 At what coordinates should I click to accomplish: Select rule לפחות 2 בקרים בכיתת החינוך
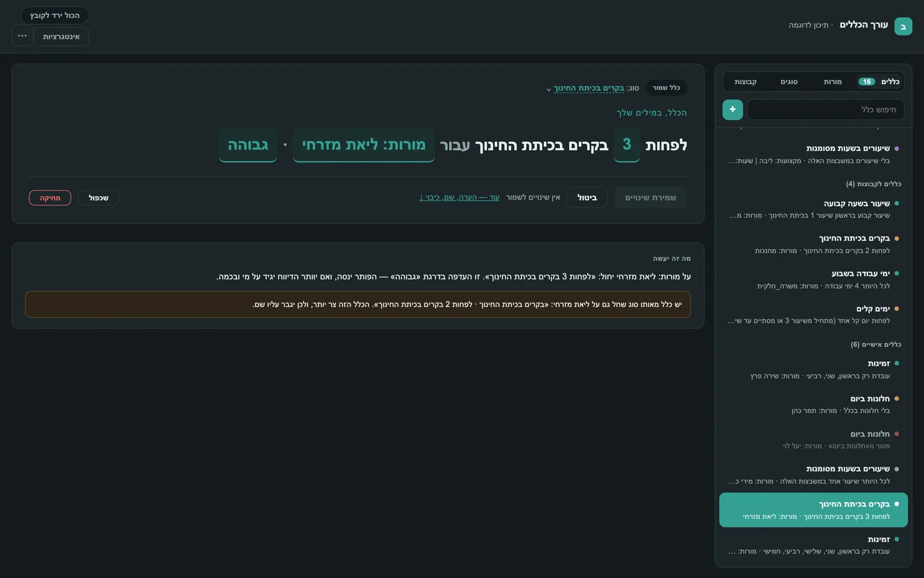[x=814, y=244]
